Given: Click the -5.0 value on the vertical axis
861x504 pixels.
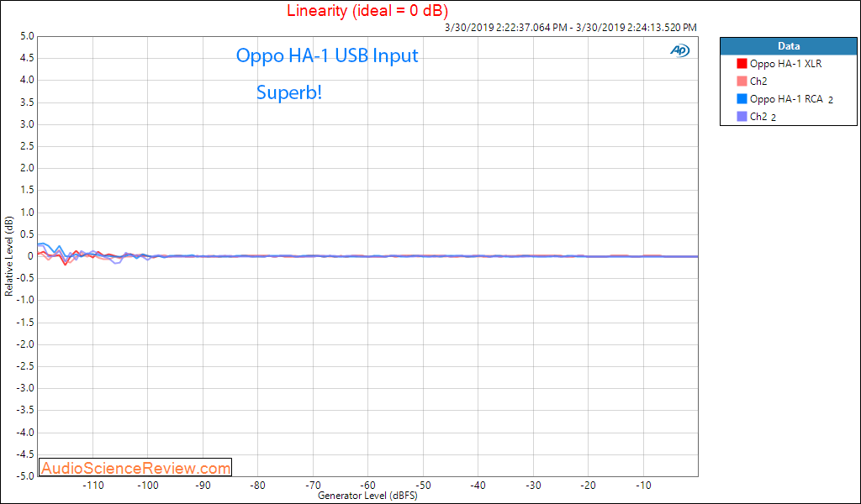Looking at the screenshot, I should 25,476.
